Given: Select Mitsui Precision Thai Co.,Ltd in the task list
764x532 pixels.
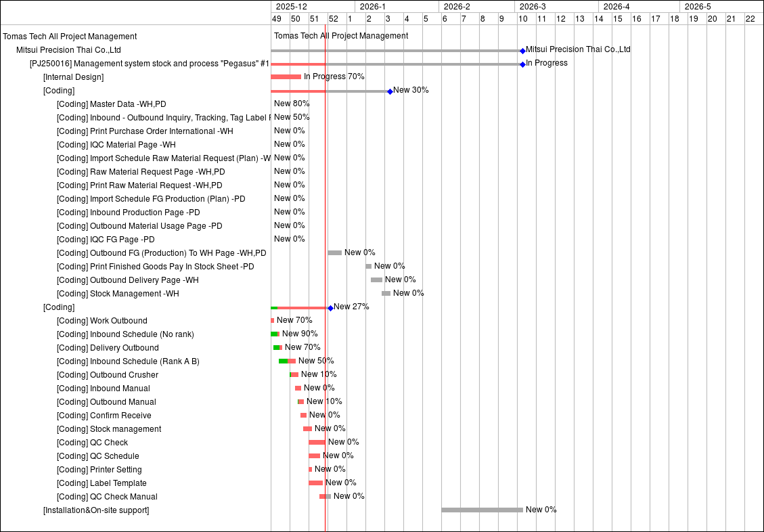Looking at the screenshot, I should click(x=69, y=50).
